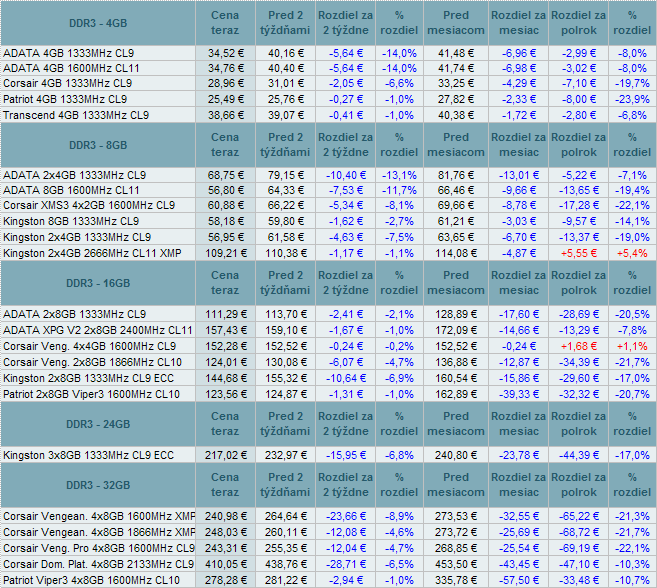Select the two-weeks-ago price 79,15 €
The image size is (657, 588).
tap(285, 175)
